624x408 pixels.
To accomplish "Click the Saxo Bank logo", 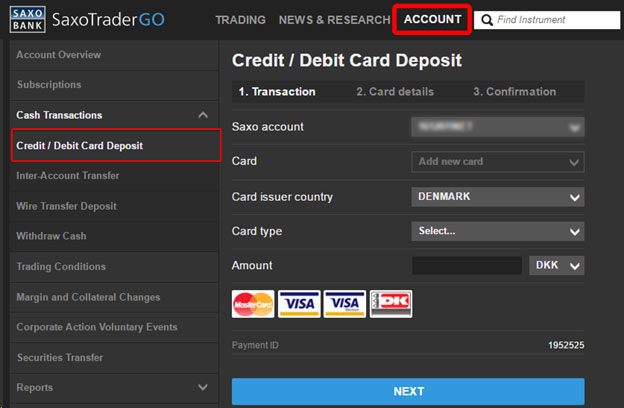I will 27,19.
